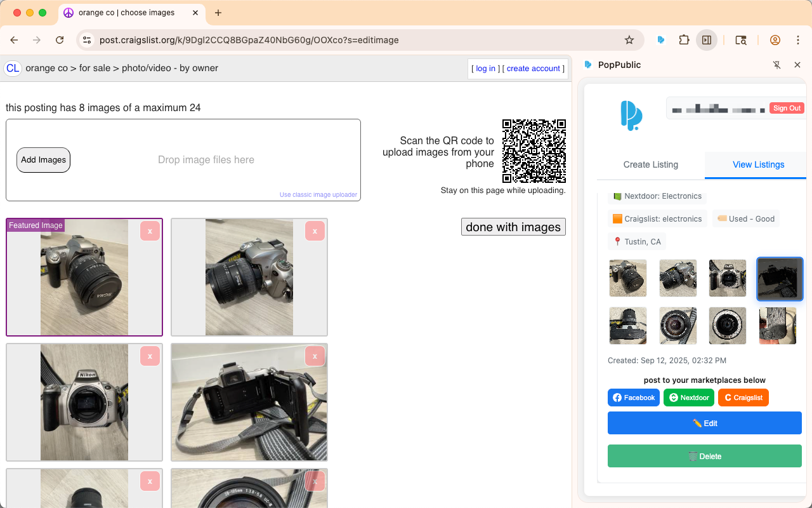Click the Drop image files here area
Viewport: 812px width, 508px height.
[206, 160]
